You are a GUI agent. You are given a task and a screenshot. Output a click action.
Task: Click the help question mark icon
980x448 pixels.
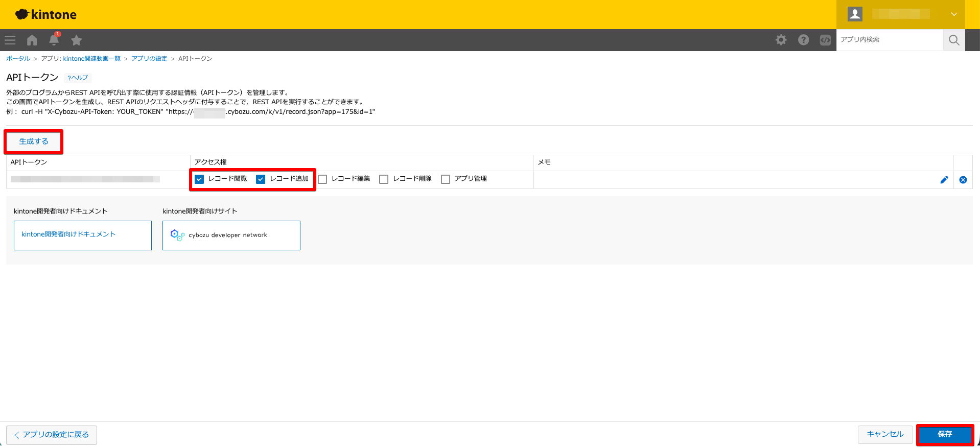click(803, 40)
